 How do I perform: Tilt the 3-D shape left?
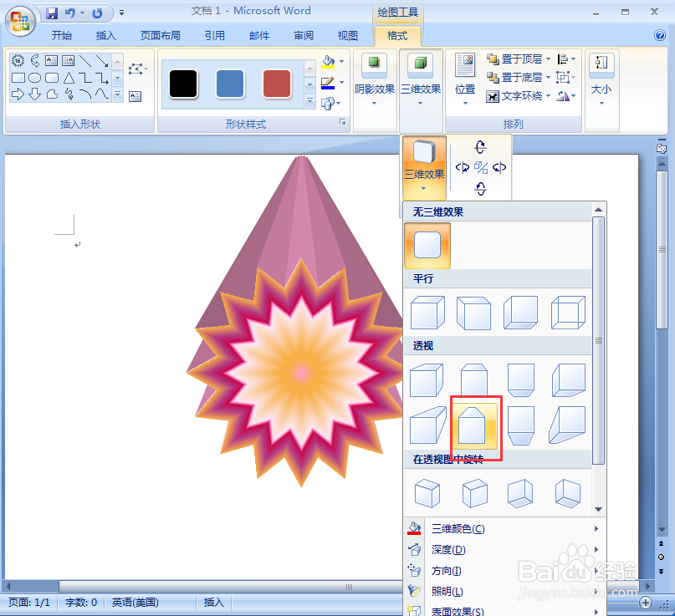463,167
